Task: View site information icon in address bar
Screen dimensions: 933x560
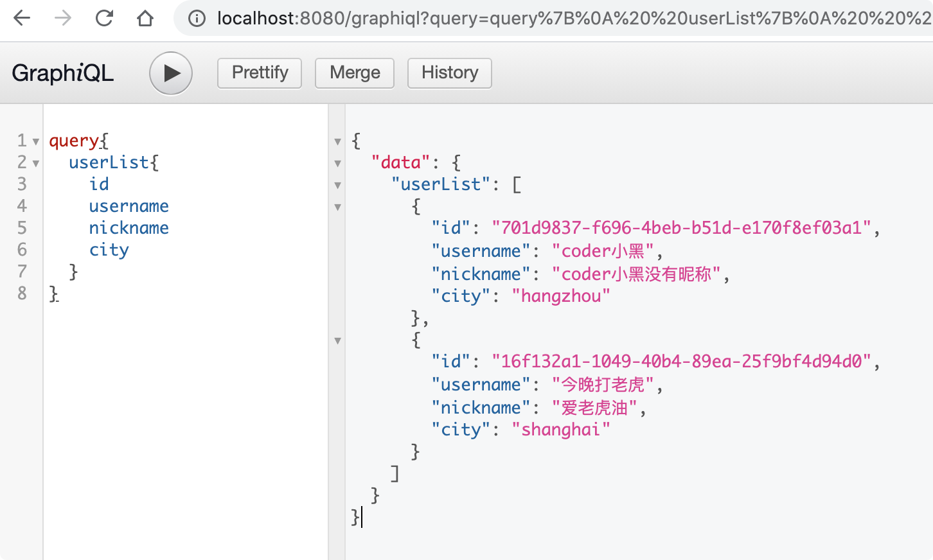Action: [x=197, y=19]
